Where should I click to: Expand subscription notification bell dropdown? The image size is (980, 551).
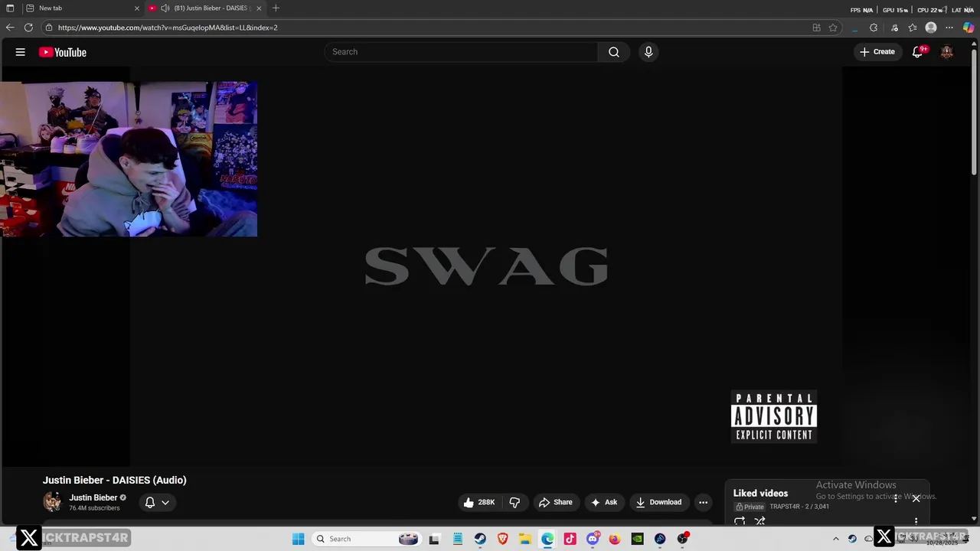click(x=156, y=503)
